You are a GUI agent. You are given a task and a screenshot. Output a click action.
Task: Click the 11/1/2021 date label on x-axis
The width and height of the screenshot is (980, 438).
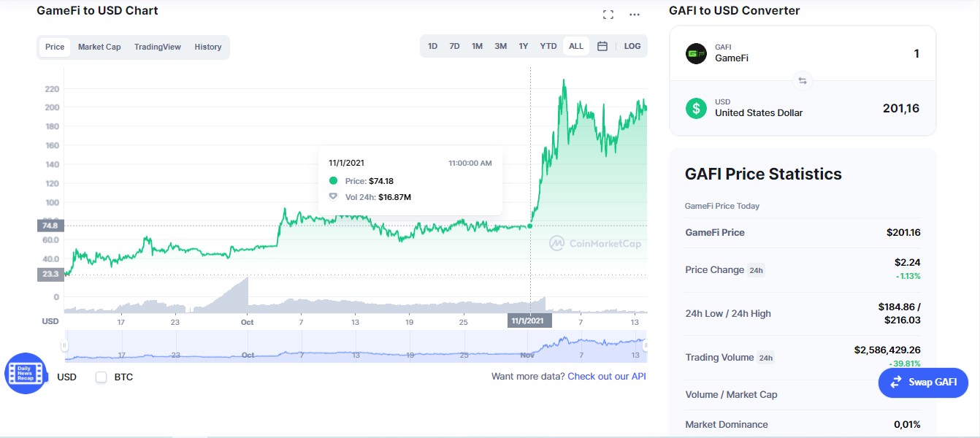pos(529,321)
